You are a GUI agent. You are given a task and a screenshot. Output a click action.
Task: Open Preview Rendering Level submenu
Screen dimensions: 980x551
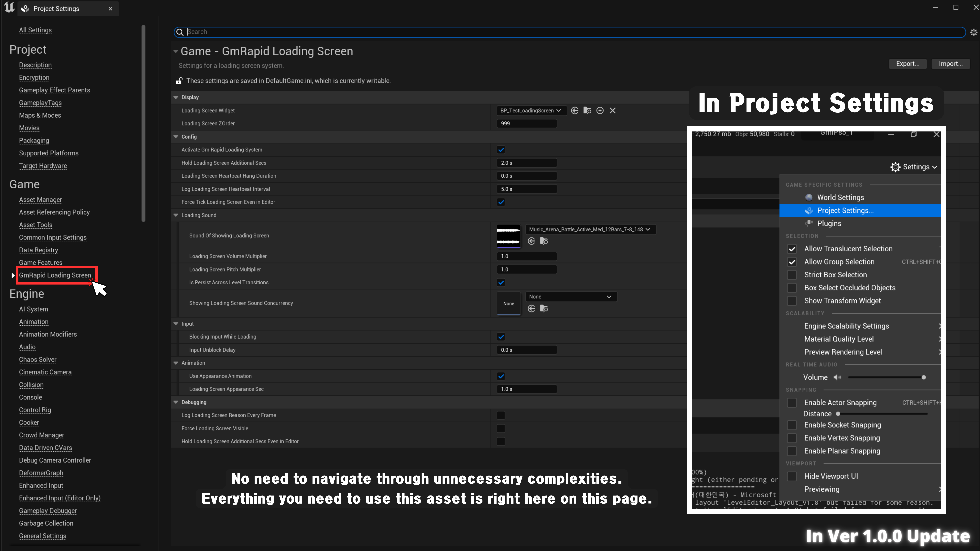coord(860,352)
